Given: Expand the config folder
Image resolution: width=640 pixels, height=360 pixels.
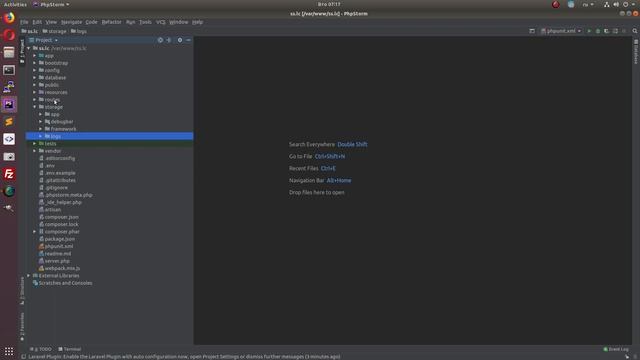Looking at the screenshot, I should pyautogui.click(x=35, y=70).
